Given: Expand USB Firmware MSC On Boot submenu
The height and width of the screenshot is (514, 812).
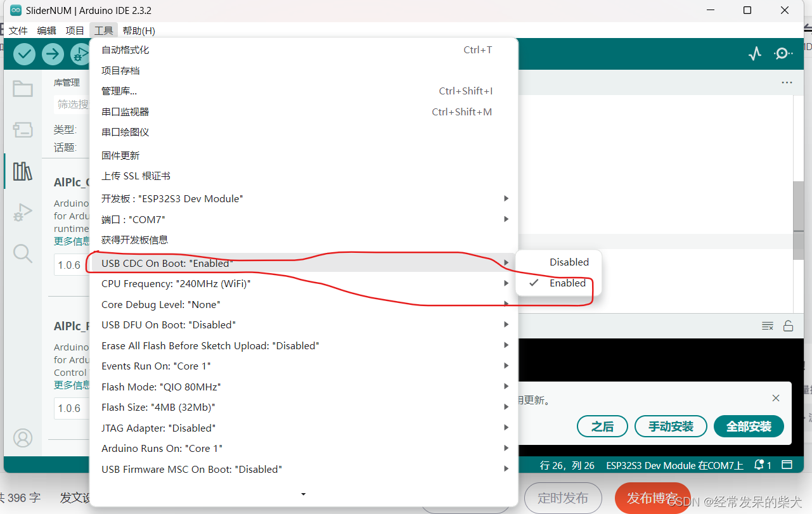Looking at the screenshot, I should click(304, 469).
